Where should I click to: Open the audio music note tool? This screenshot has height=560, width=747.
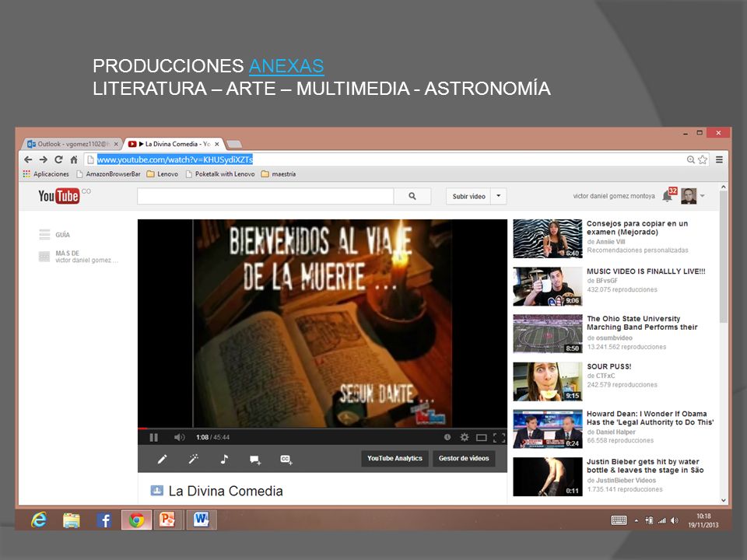(x=224, y=459)
